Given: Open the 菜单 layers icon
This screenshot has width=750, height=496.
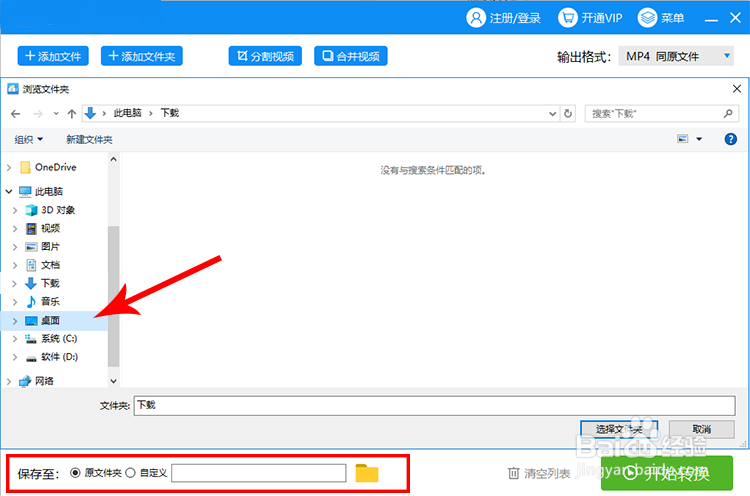Looking at the screenshot, I should pyautogui.click(x=647, y=18).
